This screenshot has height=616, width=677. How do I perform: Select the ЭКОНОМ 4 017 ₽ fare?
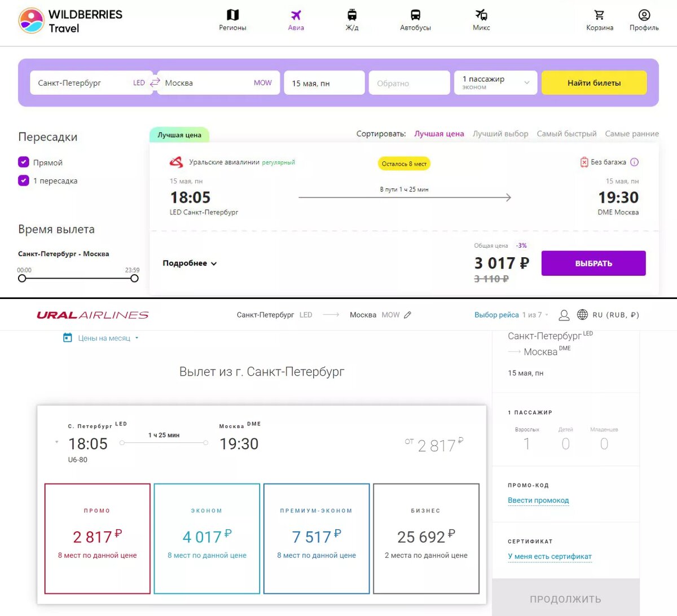click(207, 539)
